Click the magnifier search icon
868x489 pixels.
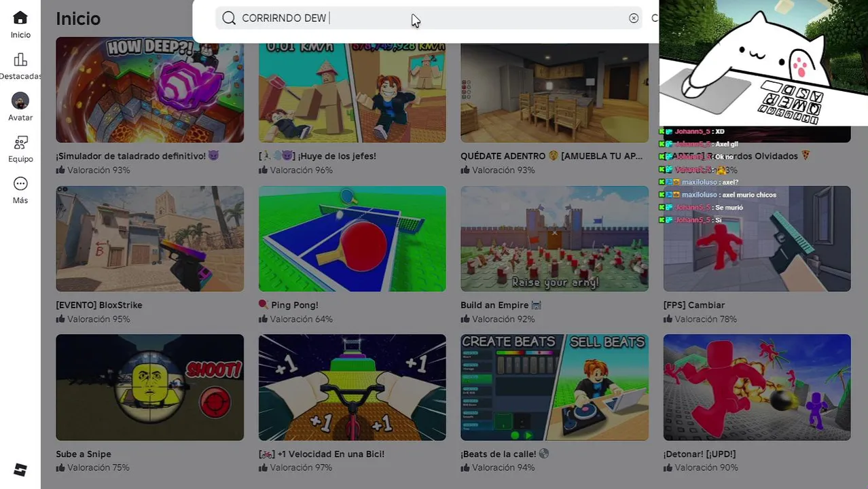click(x=229, y=18)
